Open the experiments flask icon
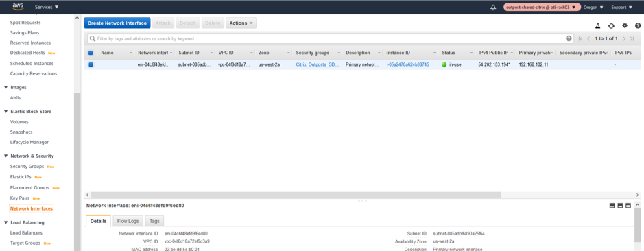Viewport: 644px width, 251px height. coord(597,26)
